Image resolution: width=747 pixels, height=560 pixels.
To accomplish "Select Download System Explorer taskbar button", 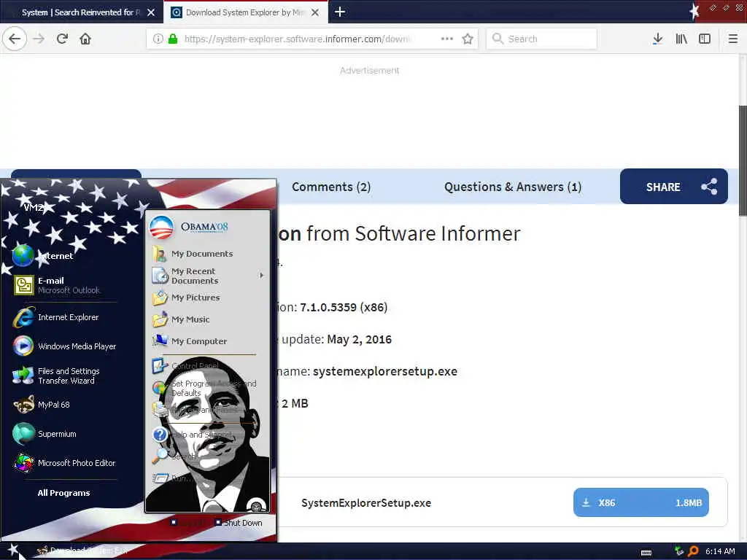I will 82,551.
